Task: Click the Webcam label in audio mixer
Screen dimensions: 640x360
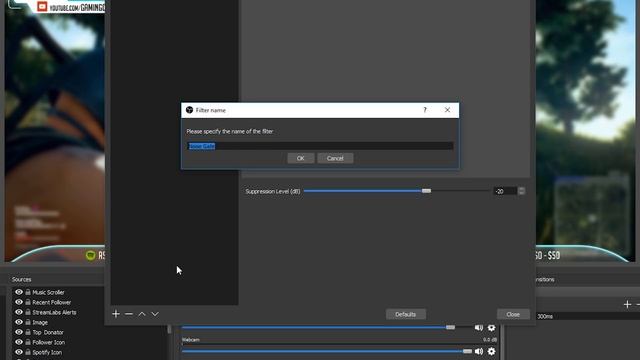Action: pyautogui.click(x=191, y=340)
